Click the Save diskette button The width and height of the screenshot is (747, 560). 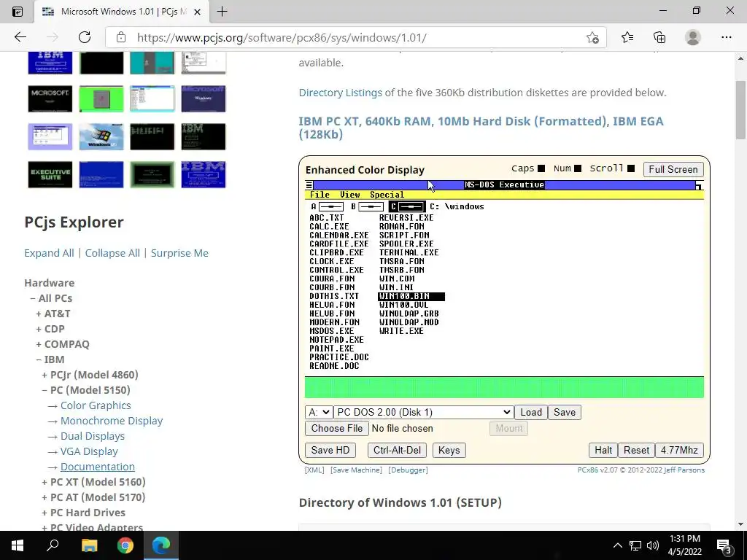coord(565,413)
